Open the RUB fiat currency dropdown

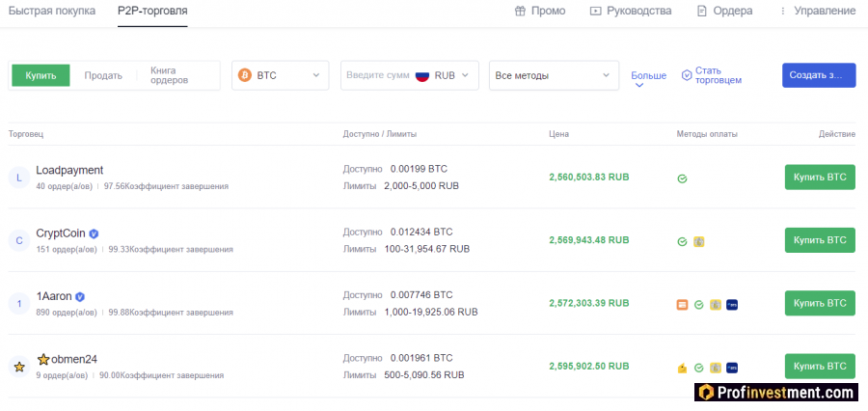[446, 75]
